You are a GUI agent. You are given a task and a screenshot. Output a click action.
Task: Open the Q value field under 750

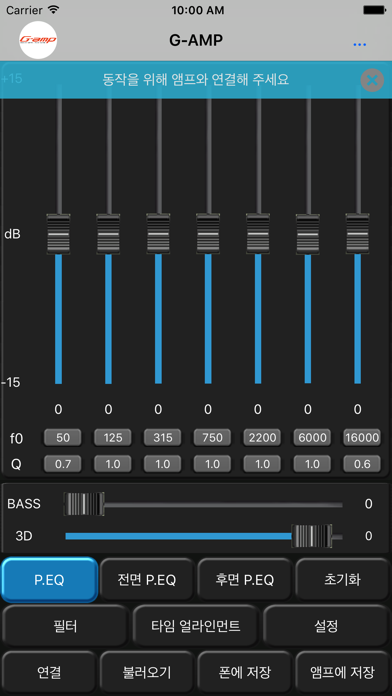pos(213,464)
